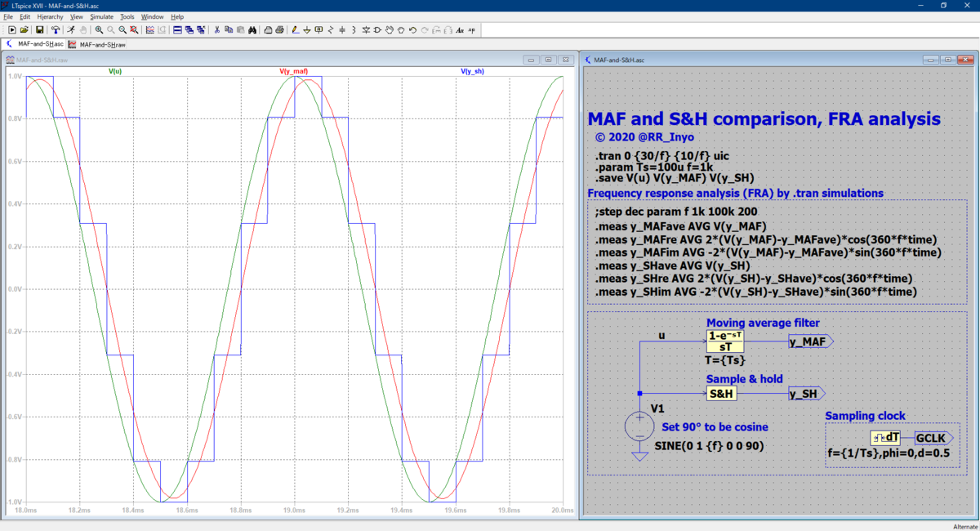Click the V(u) trace label
This screenshot has width=980, height=531.
point(115,71)
